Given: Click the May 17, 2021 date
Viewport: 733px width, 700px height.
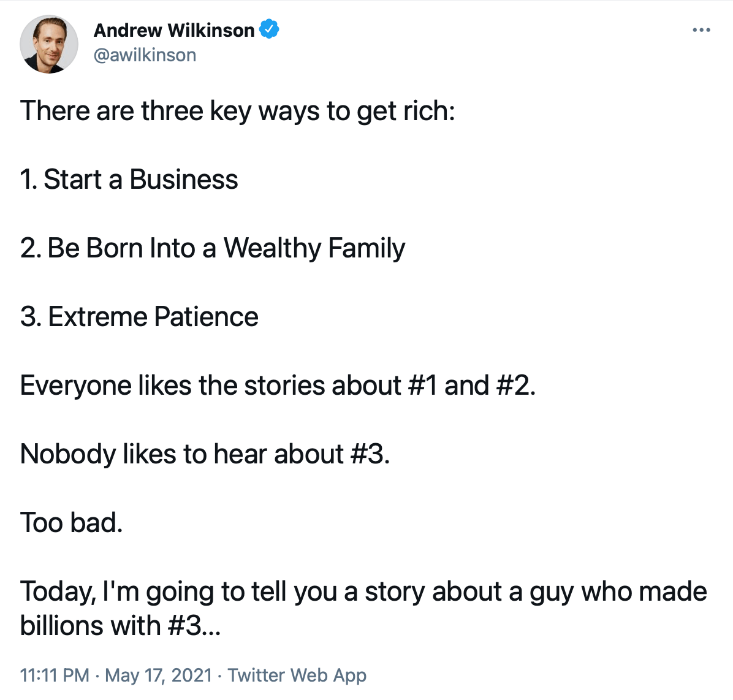Looking at the screenshot, I should point(158,675).
